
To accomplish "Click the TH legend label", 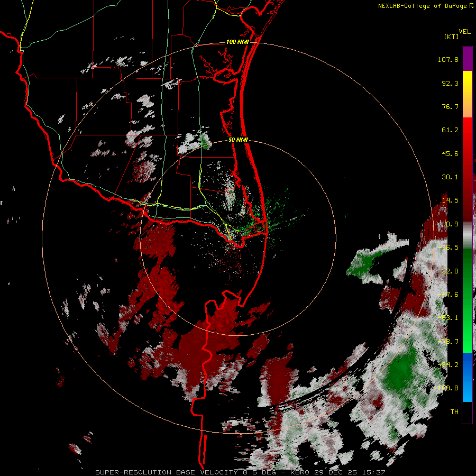I will click(454, 412).
